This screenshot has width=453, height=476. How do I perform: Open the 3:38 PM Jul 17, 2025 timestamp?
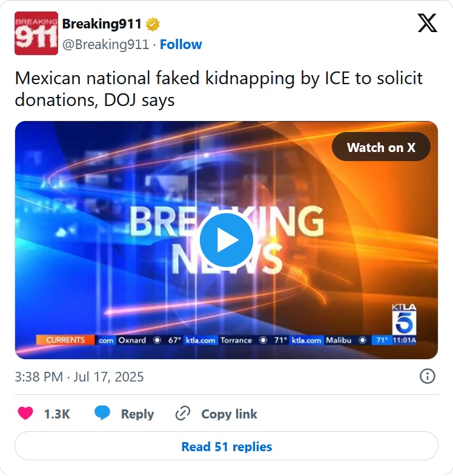79,377
